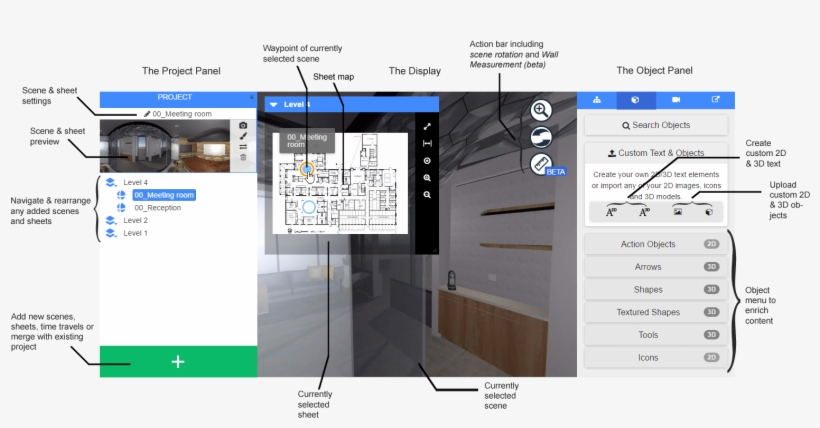Create custom 2D text element
Screen dimensions: 820x428
tap(611, 212)
